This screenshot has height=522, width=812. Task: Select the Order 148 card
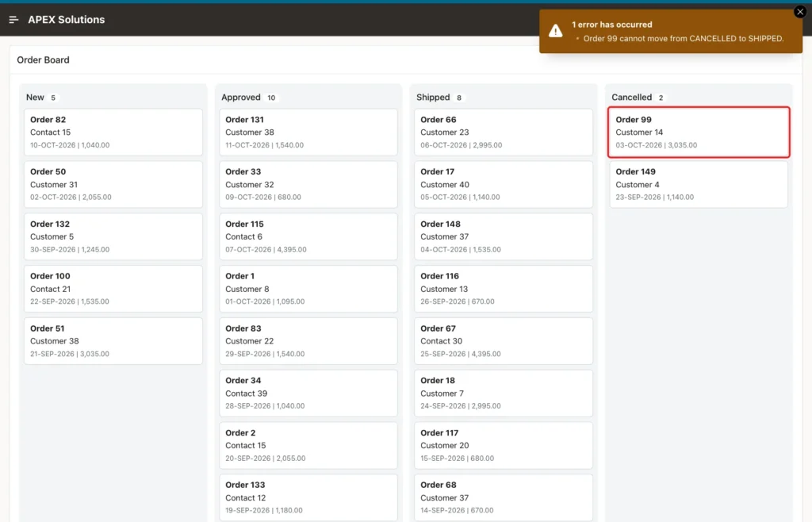(x=504, y=236)
